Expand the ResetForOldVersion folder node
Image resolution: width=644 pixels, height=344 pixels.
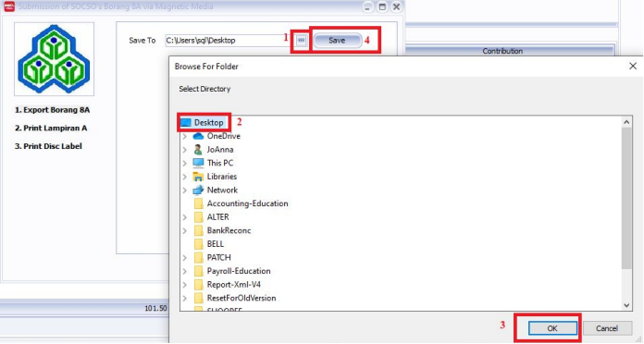coord(185,299)
